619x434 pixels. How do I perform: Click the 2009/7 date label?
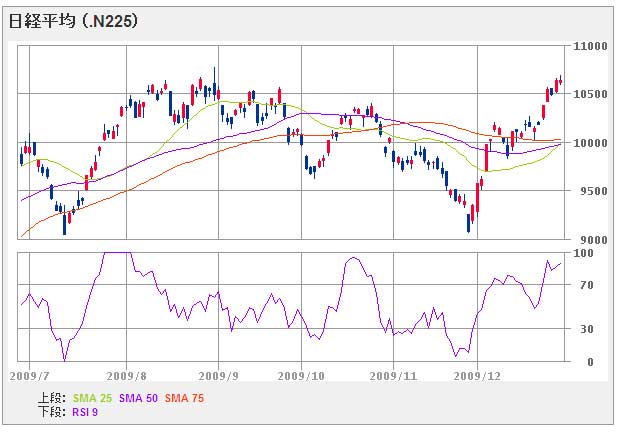[30, 376]
